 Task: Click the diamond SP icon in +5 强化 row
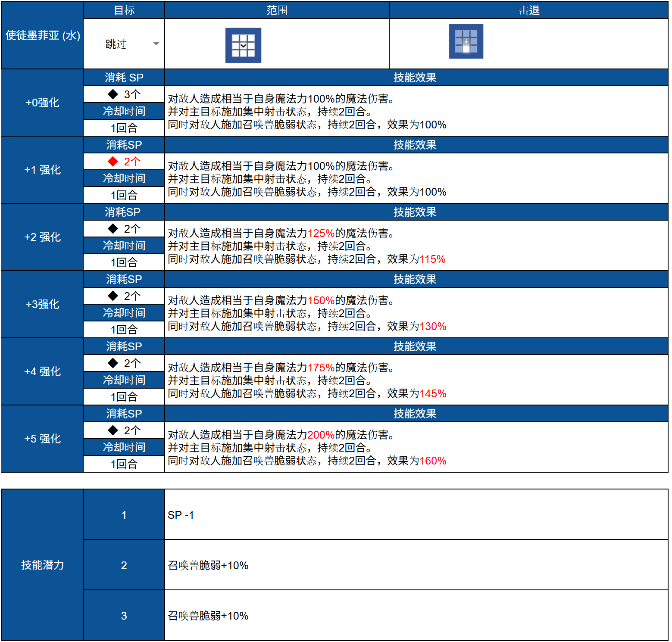(113, 430)
